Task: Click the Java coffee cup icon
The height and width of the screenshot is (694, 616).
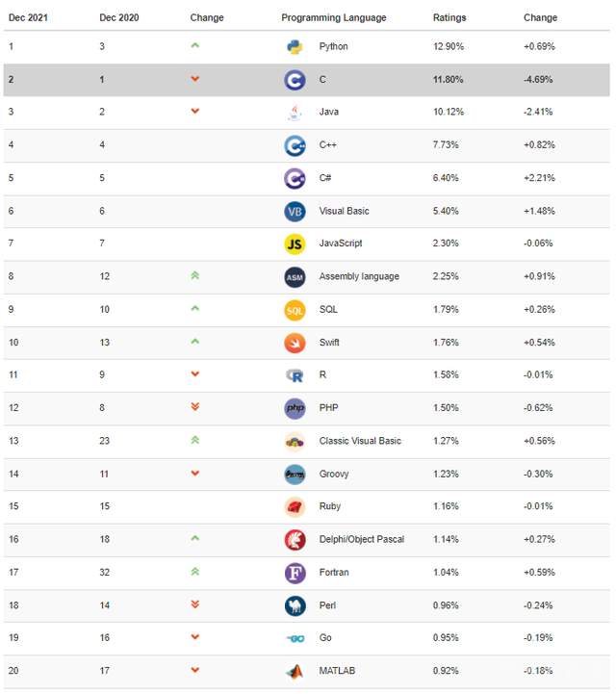Action: pyautogui.click(x=295, y=113)
